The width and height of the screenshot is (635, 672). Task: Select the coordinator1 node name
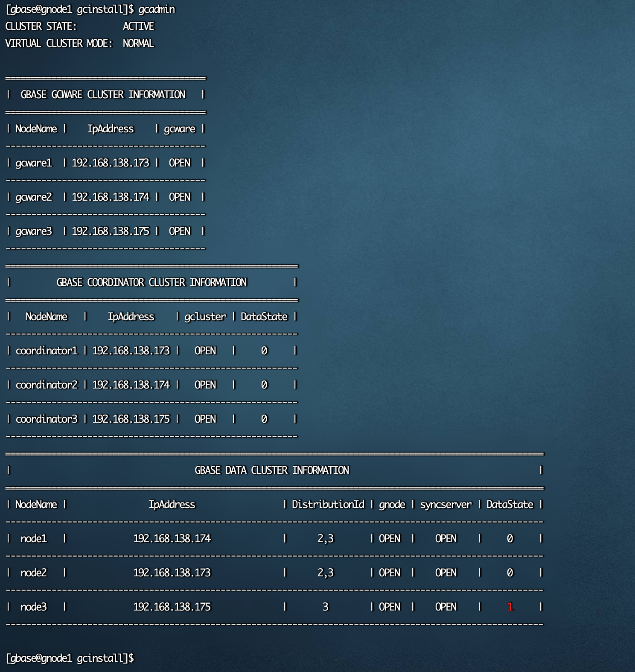(47, 351)
